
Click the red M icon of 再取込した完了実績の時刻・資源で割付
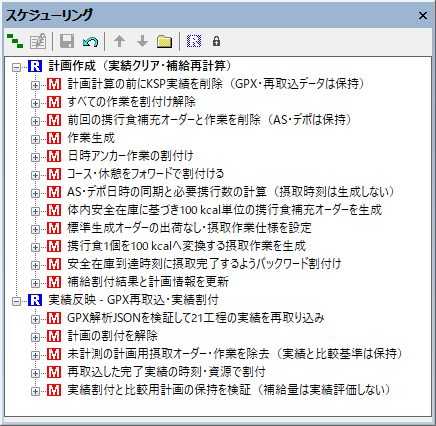tap(54, 372)
